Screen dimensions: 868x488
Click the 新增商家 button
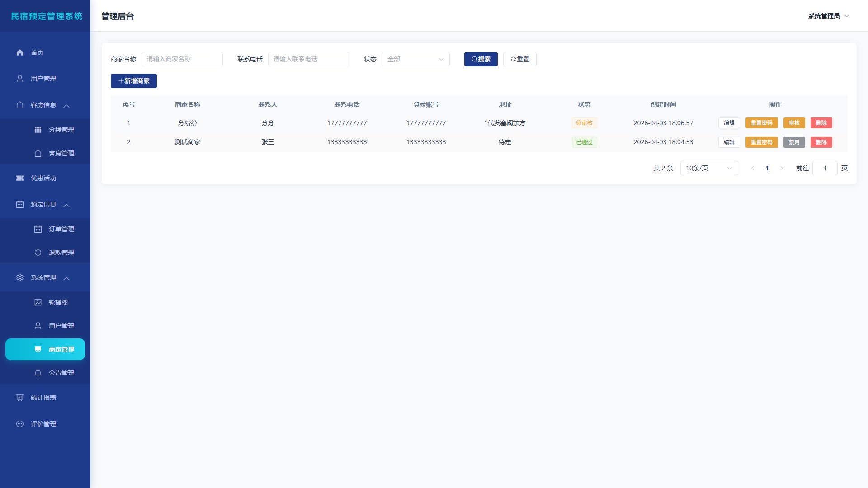click(133, 81)
